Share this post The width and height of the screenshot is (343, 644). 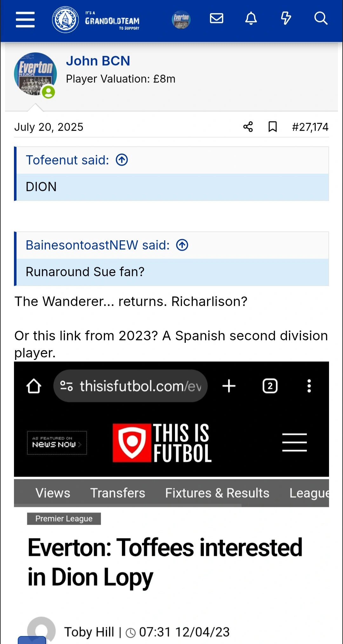[248, 127]
